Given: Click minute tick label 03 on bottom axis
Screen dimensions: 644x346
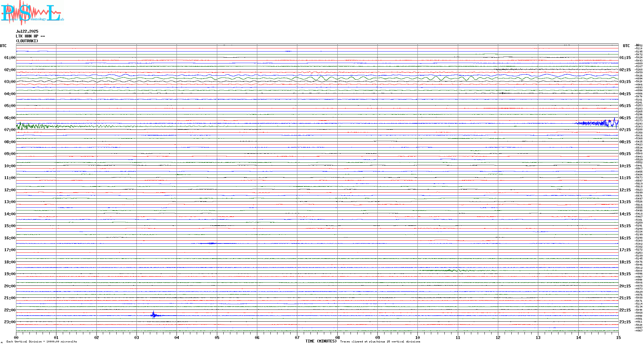Looking at the screenshot, I should (x=136, y=337).
